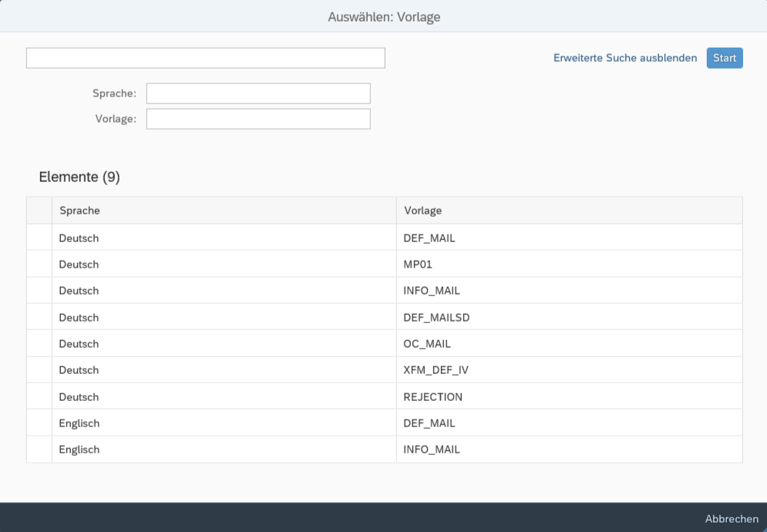Pick the Deutsch INFO_MAIL template
This screenshot has height=532, width=767.
[431, 291]
